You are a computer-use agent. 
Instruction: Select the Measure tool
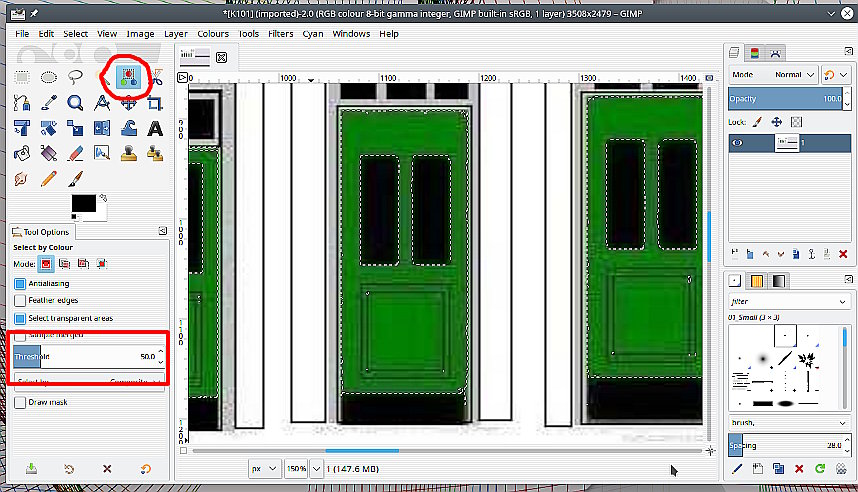tap(102, 103)
